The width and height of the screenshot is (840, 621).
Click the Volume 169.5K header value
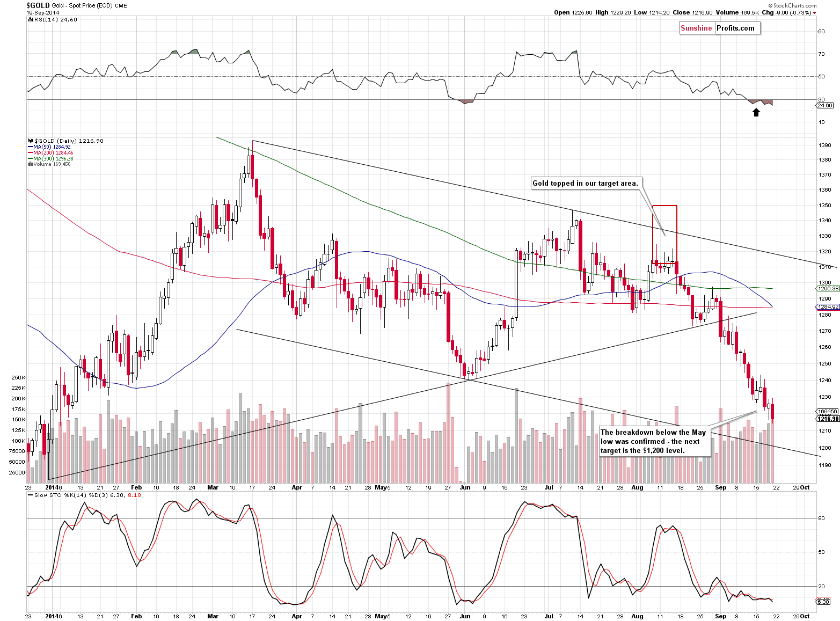pos(737,12)
